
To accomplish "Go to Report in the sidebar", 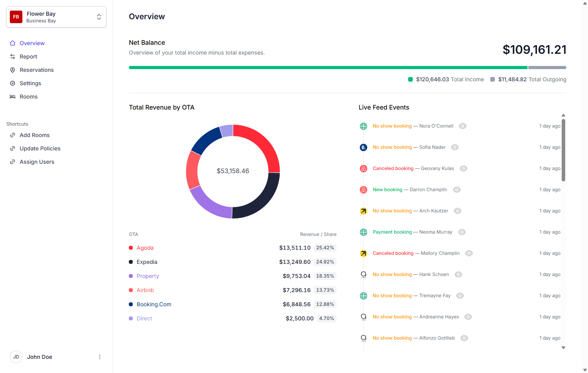I will tap(28, 57).
